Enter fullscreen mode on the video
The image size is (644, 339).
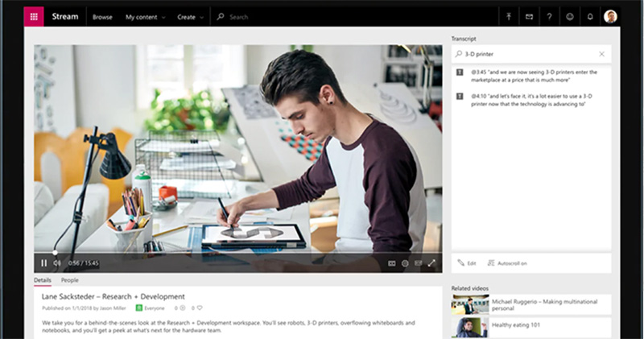click(x=431, y=263)
